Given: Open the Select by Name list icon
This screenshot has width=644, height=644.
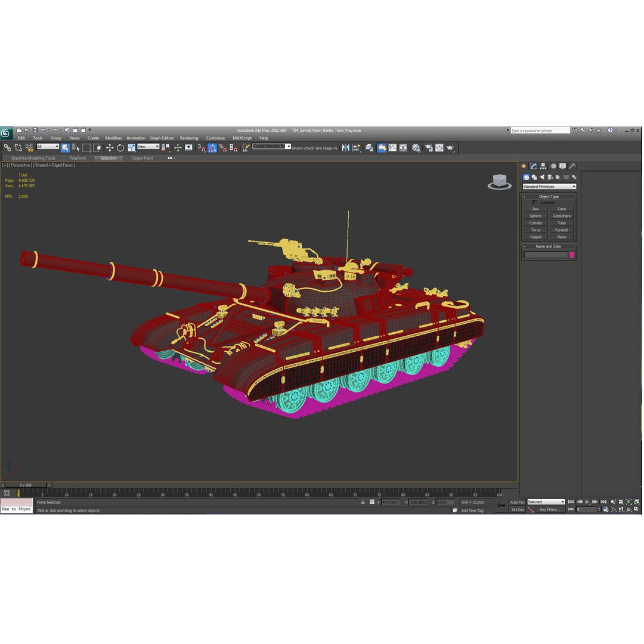Looking at the screenshot, I should point(76,147).
